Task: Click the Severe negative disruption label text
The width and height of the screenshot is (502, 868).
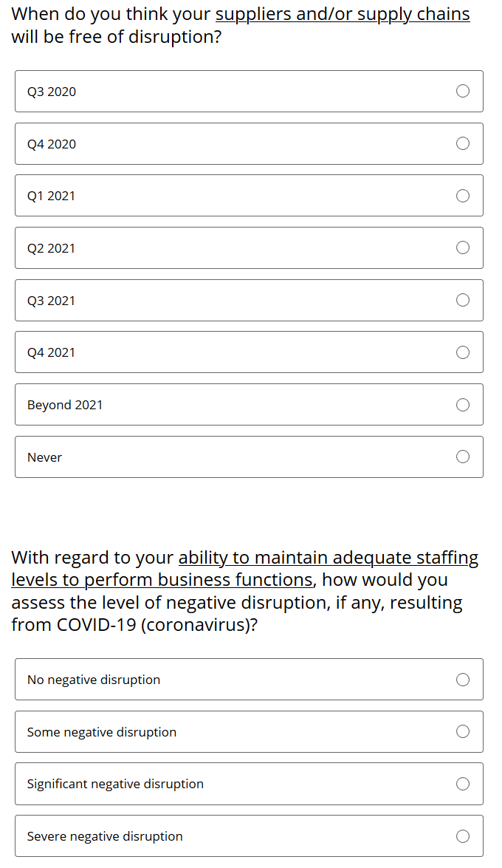Action: (x=105, y=836)
